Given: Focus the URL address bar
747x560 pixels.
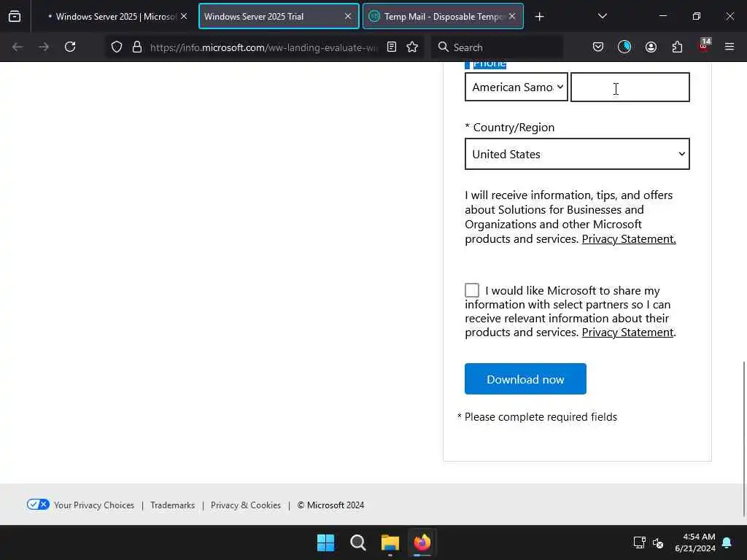Looking at the screenshot, I should tap(264, 47).
